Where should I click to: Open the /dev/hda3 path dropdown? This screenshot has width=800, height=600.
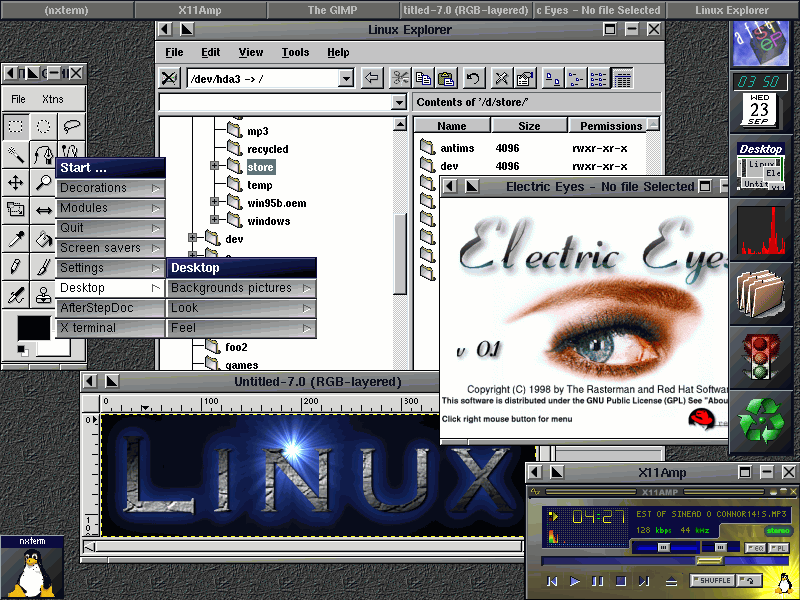coord(346,78)
